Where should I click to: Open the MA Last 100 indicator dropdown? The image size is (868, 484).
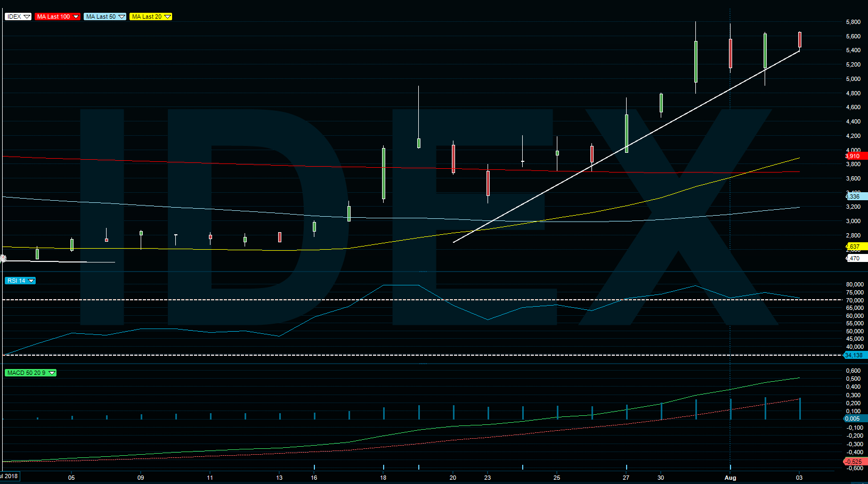coord(58,17)
